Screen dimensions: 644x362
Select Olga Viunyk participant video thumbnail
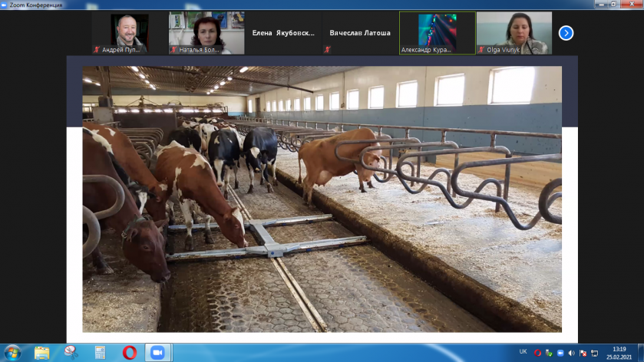point(514,33)
